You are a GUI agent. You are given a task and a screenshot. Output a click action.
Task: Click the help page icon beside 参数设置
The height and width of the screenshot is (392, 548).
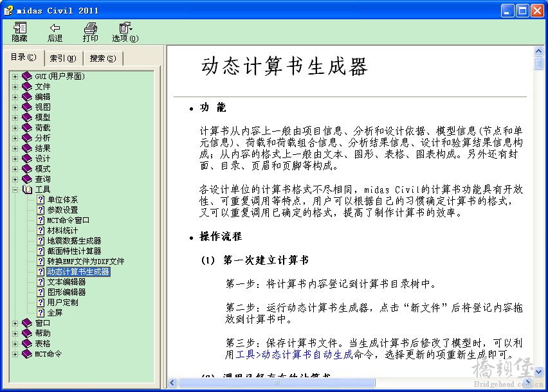tap(41, 210)
